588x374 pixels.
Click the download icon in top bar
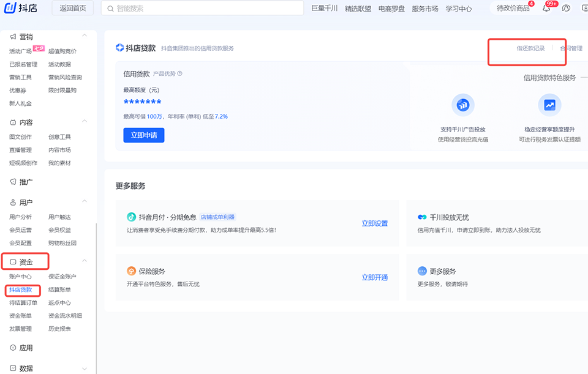(584, 8)
